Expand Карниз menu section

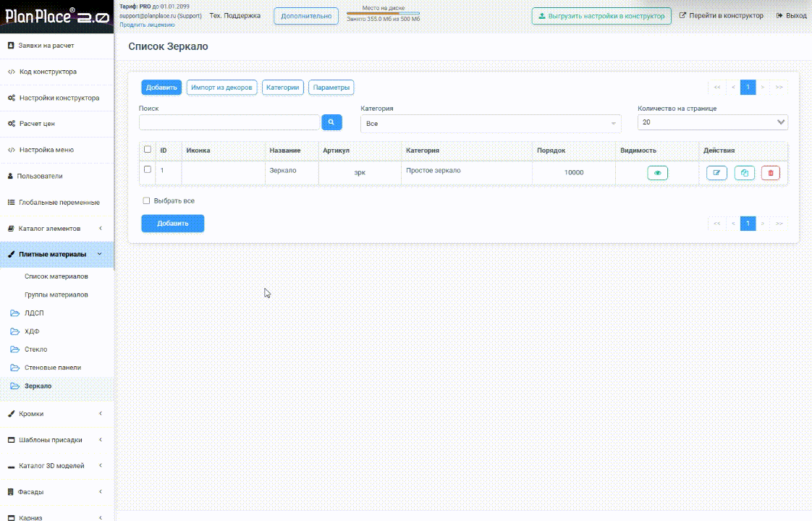pos(56,517)
